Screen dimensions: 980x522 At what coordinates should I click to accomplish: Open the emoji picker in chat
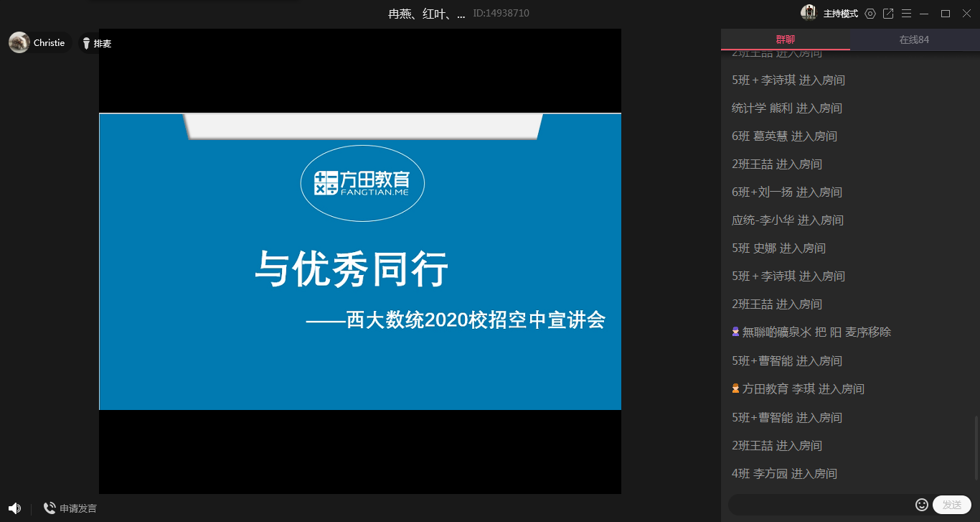click(x=922, y=505)
